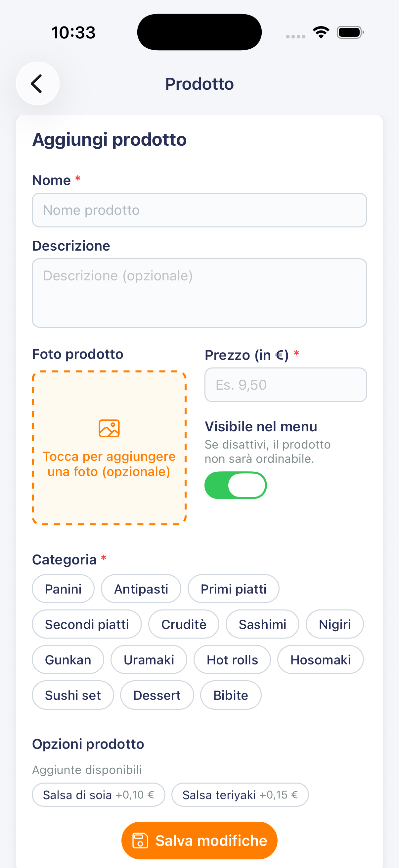Tap the image placeholder icon in photo box
Screen dimensions: 399x868
[x=109, y=428]
